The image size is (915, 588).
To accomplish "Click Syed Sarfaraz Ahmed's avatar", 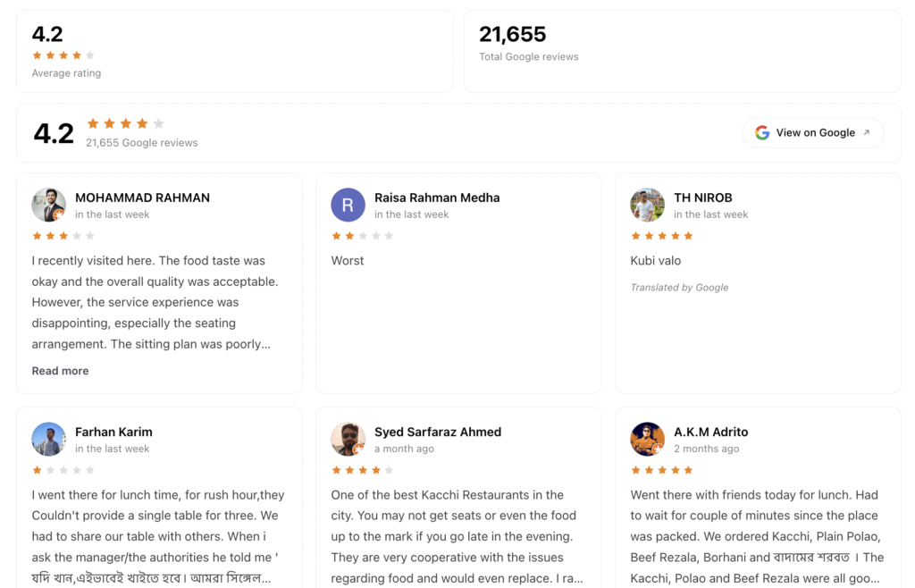I will click(x=348, y=440).
